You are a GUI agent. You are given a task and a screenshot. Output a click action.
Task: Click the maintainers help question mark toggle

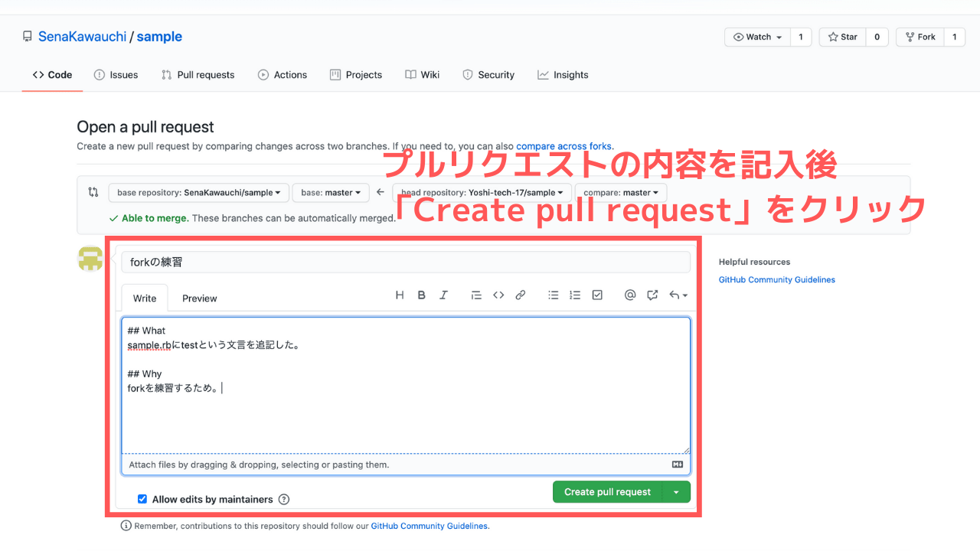pyautogui.click(x=284, y=499)
